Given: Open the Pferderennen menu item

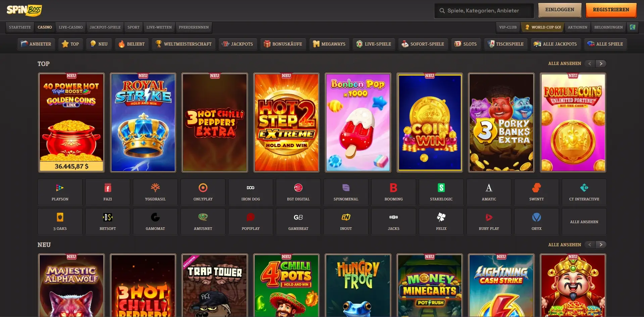Looking at the screenshot, I should click(x=194, y=27).
